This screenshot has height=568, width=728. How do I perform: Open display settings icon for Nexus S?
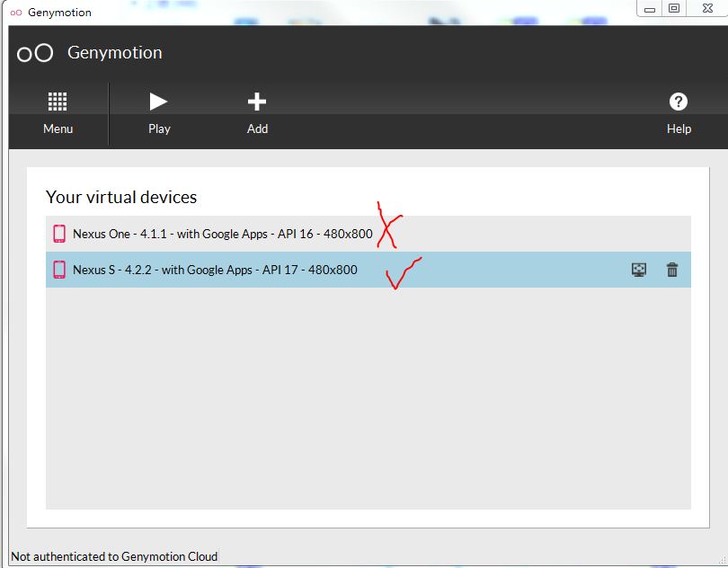[639, 270]
